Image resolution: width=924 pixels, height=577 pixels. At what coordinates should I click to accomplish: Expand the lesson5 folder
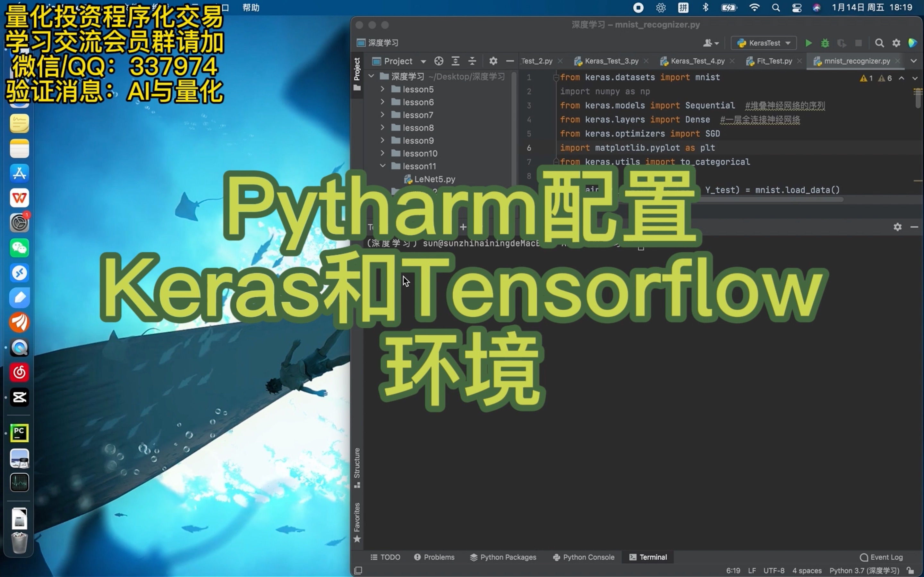(383, 89)
